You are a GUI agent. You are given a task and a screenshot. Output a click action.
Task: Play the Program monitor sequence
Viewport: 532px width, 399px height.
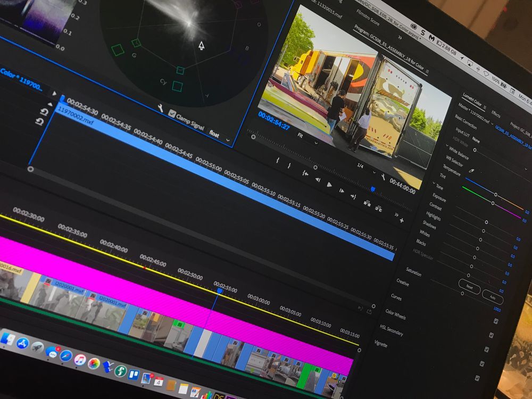click(x=329, y=185)
